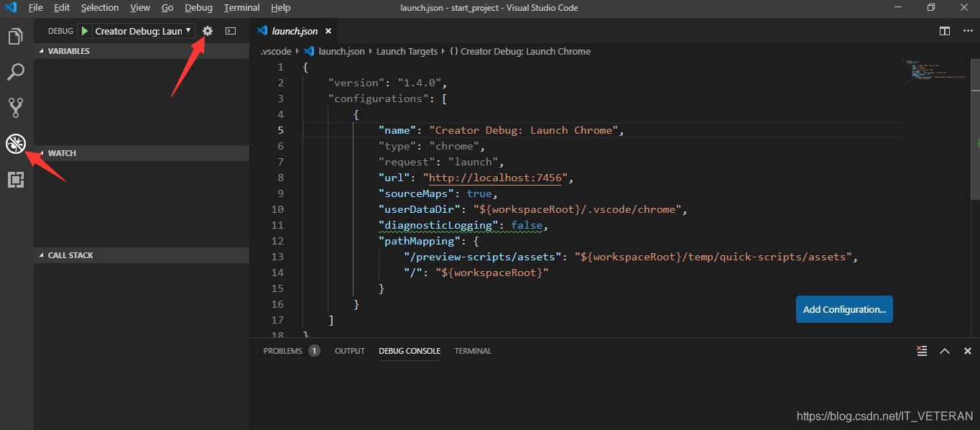
Task: Open the Extensions view in activity bar
Action: tap(16, 180)
